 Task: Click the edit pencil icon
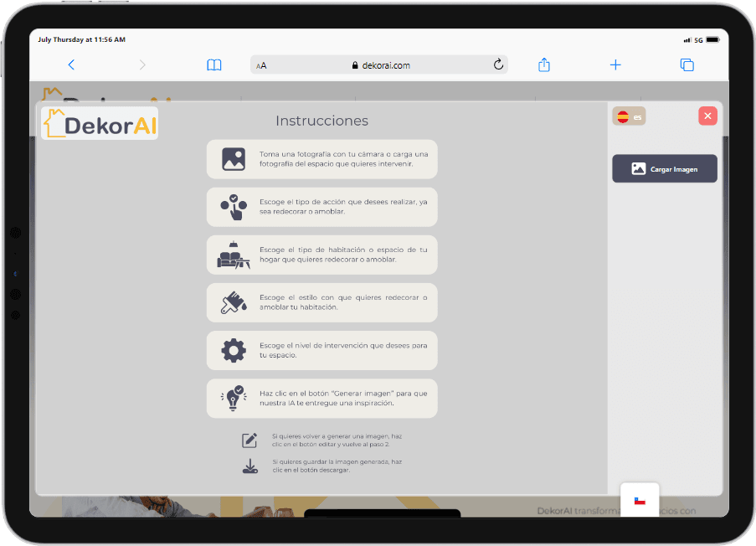click(x=249, y=440)
